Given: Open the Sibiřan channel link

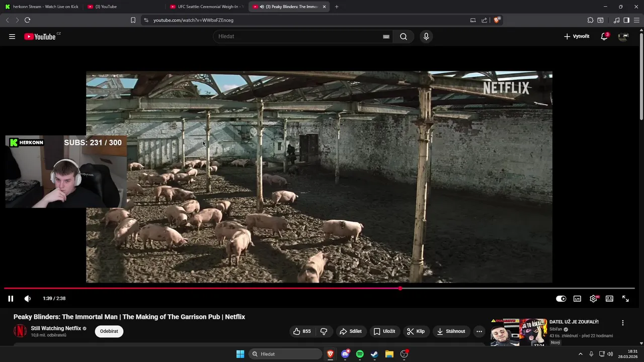Looking at the screenshot, I should coord(555,329).
